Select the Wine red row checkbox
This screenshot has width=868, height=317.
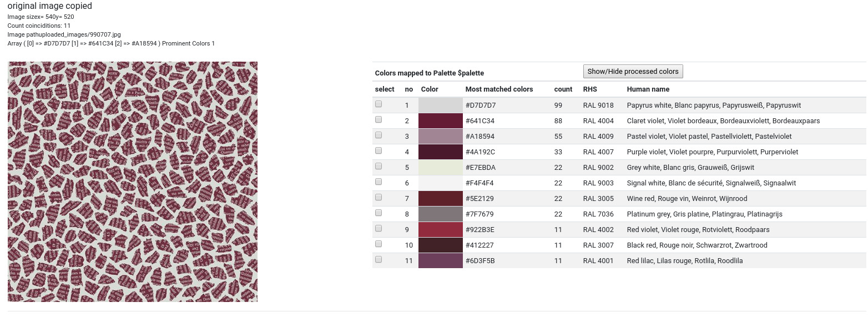click(379, 197)
